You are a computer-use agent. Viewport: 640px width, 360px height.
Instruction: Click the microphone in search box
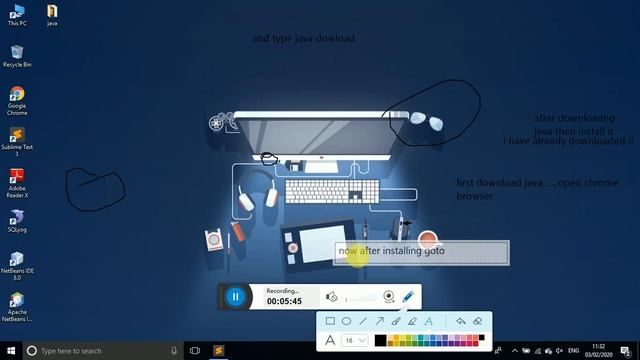point(174,351)
